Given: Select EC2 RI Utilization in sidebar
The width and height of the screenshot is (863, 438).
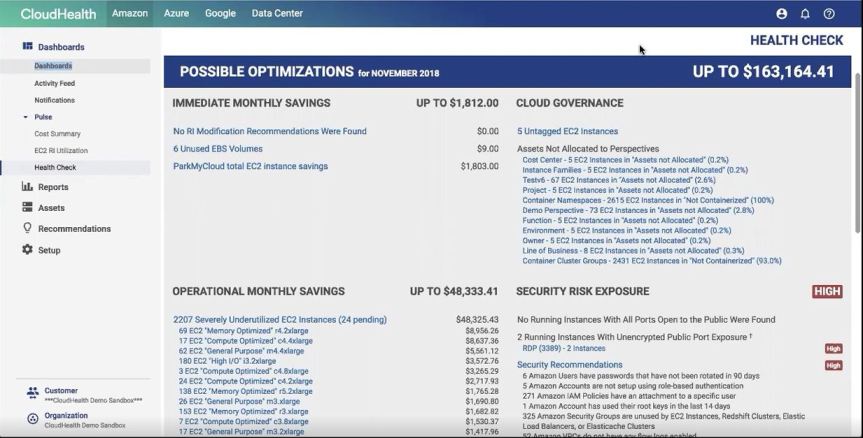Looking at the screenshot, I should click(61, 151).
